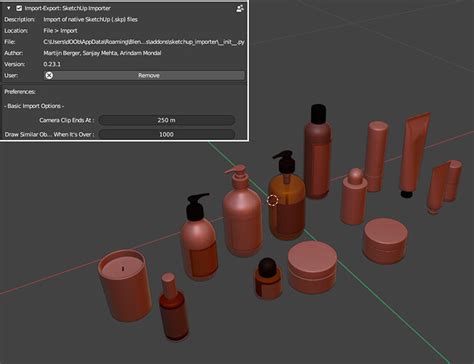Viewport: 474px width, 364px height.
Task: Click the Draw Similar Objects 1000 value field
Action: [167, 134]
